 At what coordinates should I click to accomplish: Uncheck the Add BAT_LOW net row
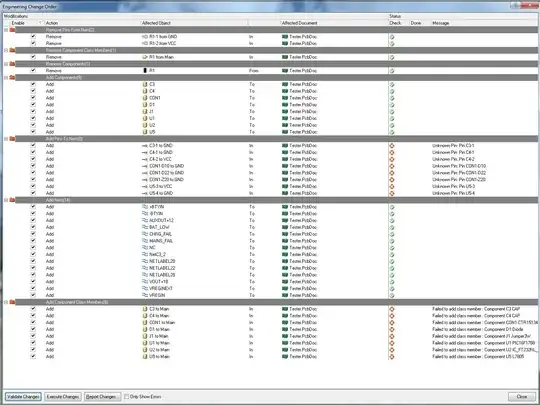pos(33,227)
